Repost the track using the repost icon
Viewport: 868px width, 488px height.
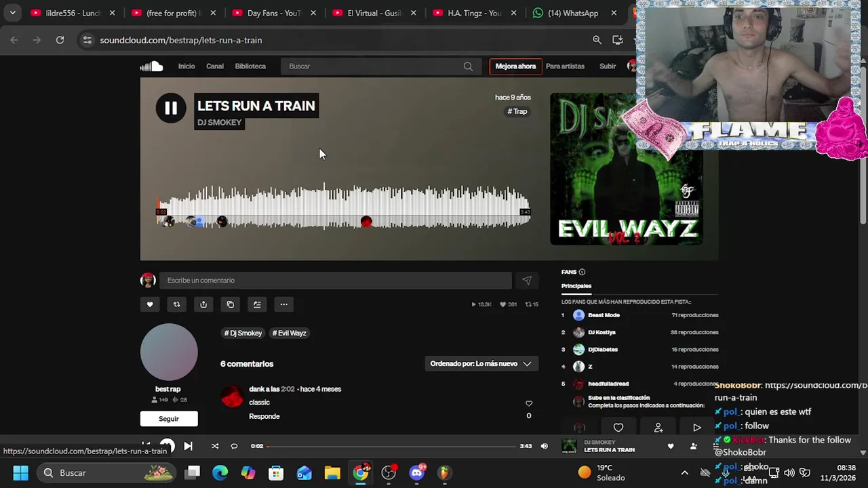pyautogui.click(x=177, y=304)
